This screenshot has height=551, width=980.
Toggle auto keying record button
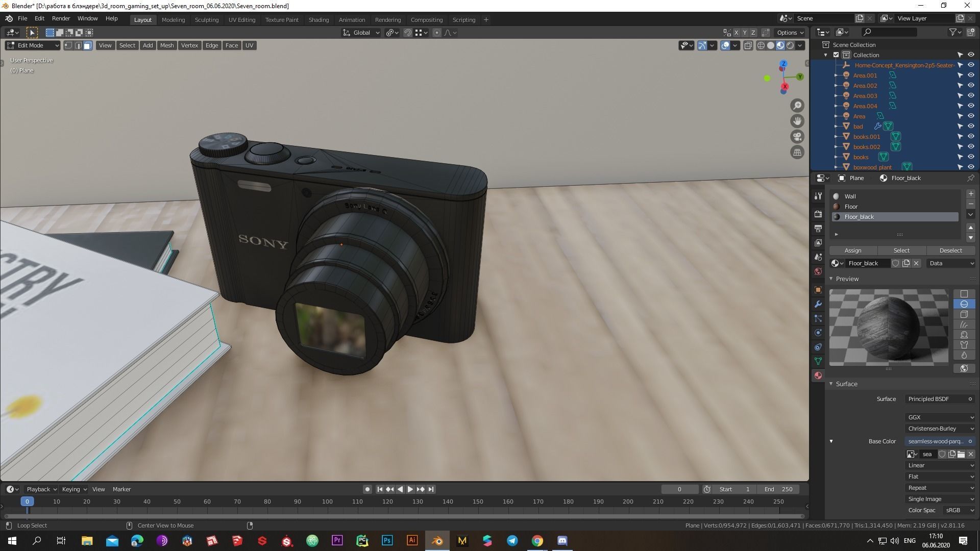(367, 489)
